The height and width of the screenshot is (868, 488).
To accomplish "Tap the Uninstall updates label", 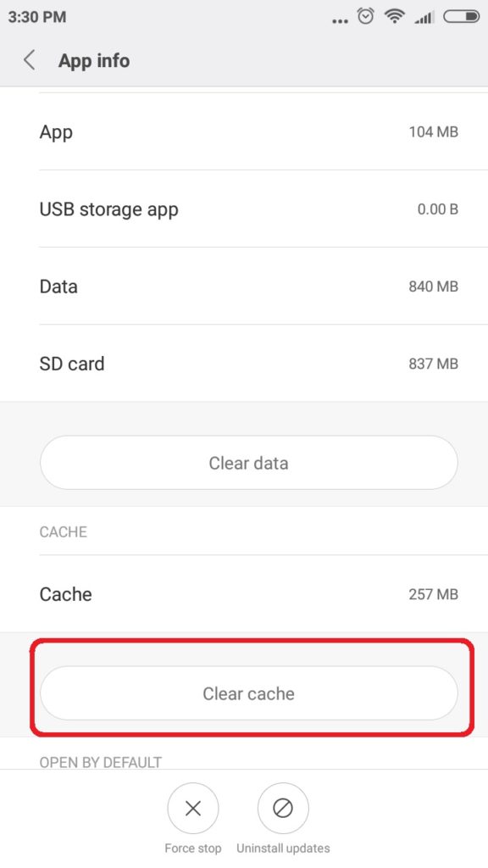I will (283, 848).
